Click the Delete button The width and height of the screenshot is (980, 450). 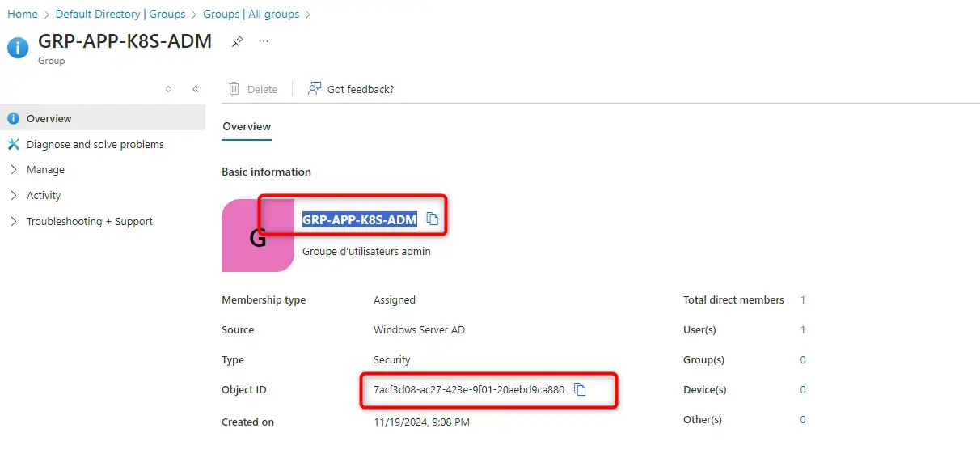coord(253,89)
